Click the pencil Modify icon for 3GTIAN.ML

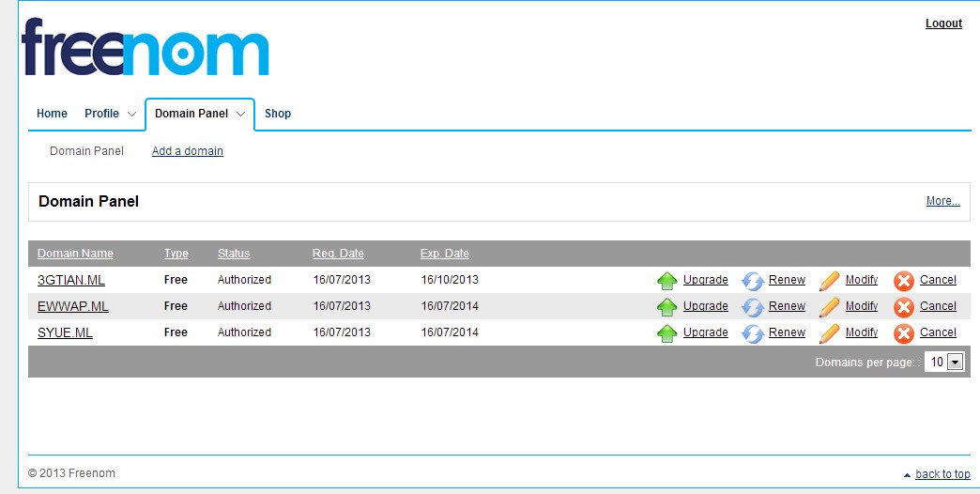(830, 280)
